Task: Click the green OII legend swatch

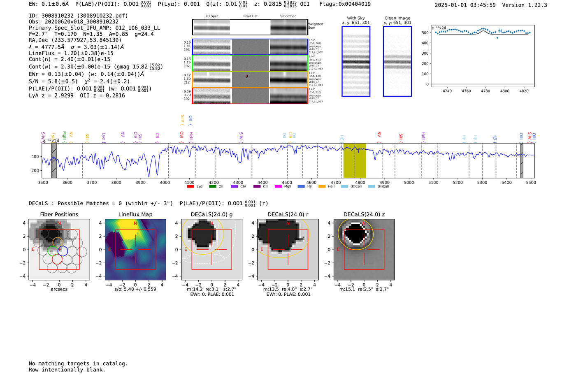Action: pos(213,186)
